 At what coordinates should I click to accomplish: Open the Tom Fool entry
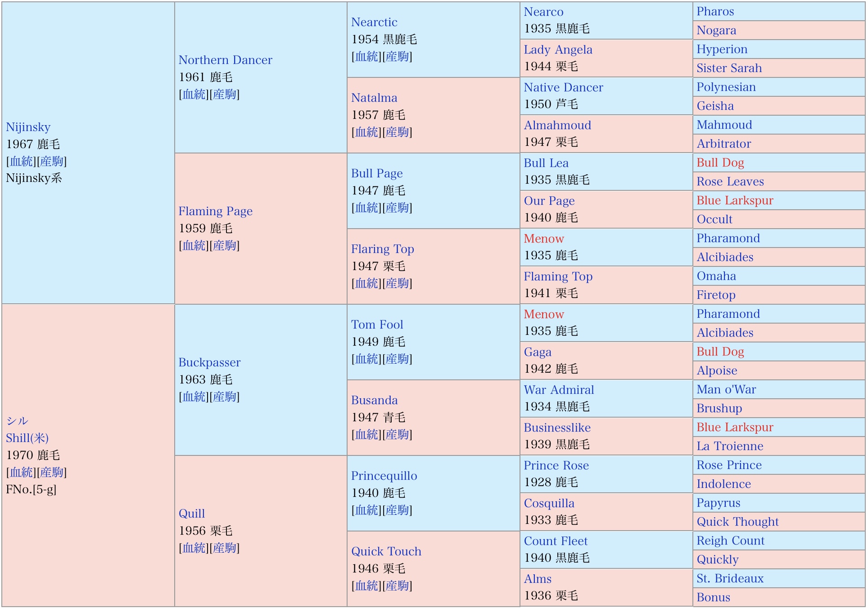pyautogui.click(x=377, y=325)
